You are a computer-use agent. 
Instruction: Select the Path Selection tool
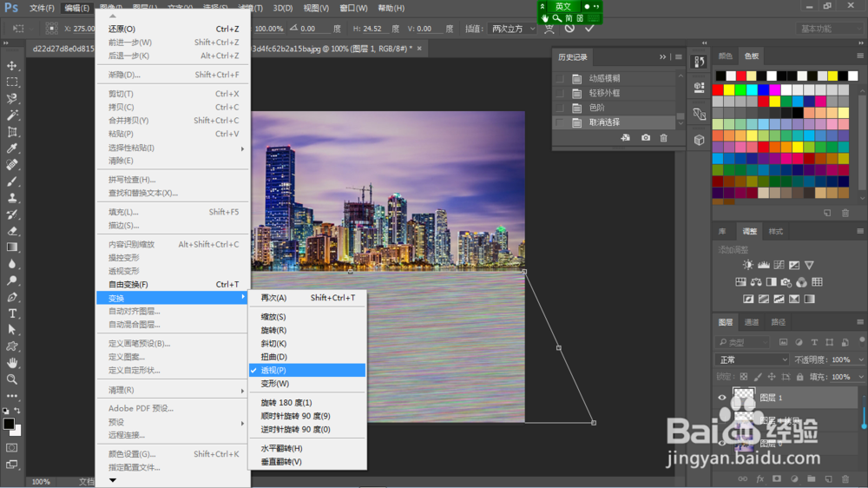[11, 330]
